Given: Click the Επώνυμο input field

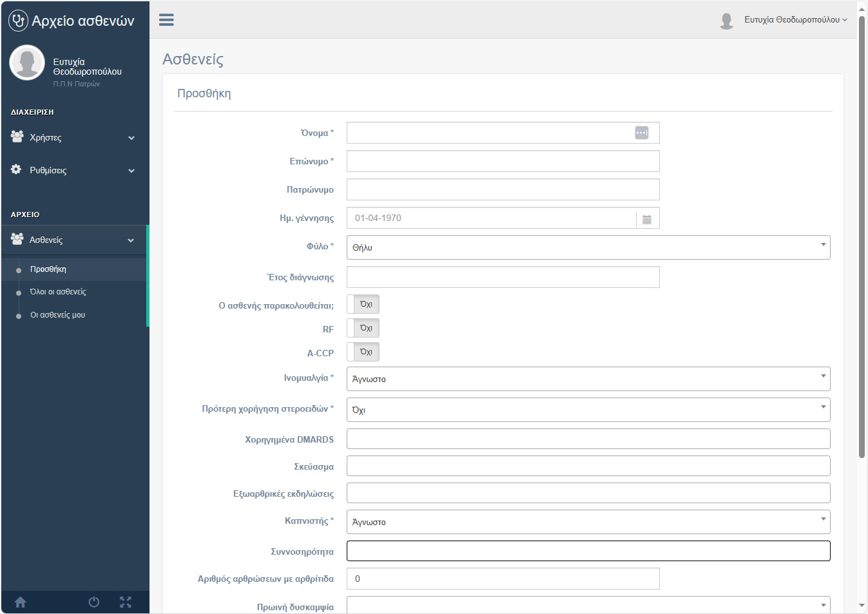Looking at the screenshot, I should click(503, 161).
